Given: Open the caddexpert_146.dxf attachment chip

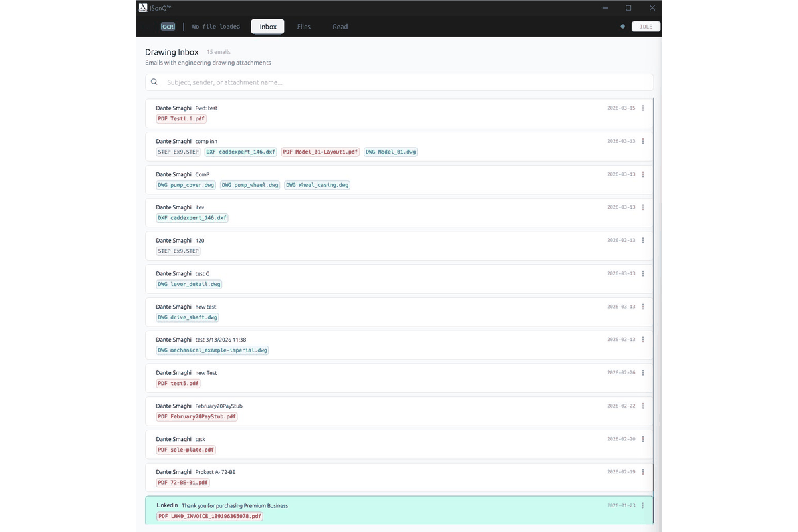Looking at the screenshot, I should [240, 152].
